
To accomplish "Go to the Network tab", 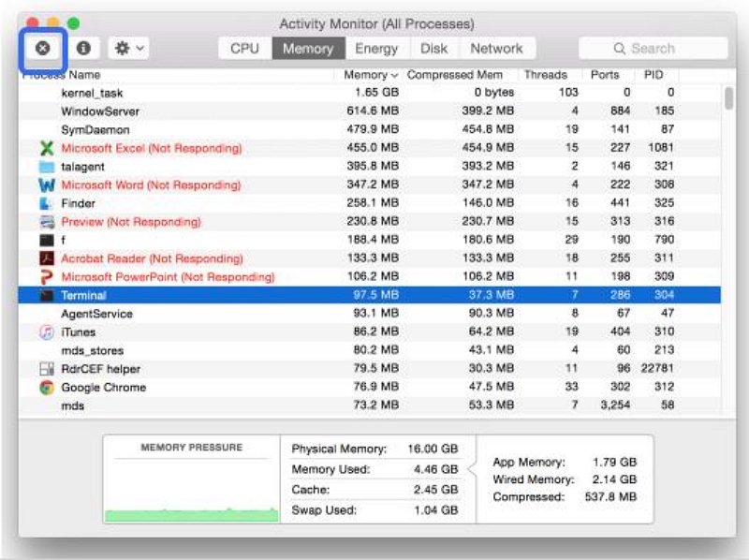I will point(497,49).
